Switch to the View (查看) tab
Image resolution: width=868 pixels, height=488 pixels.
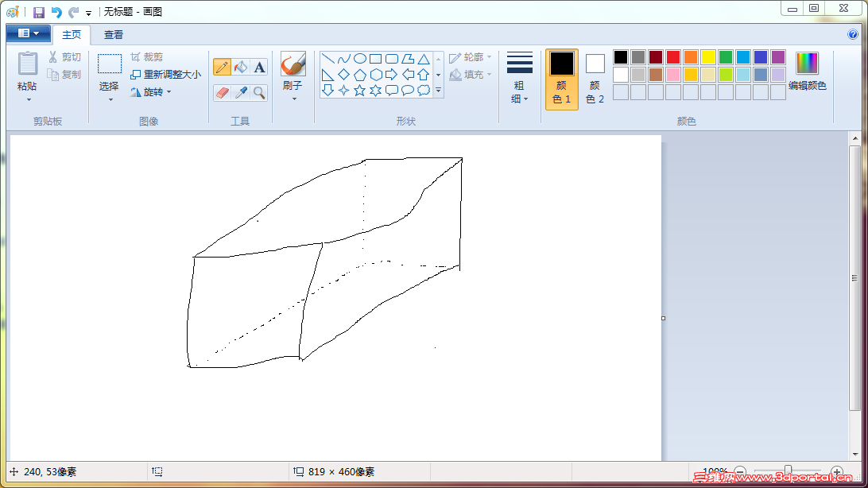coord(114,35)
